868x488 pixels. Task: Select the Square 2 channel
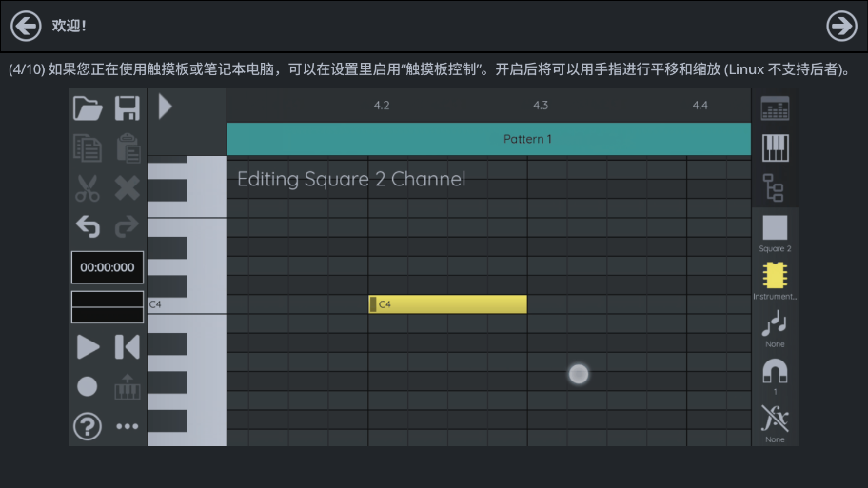[775, 233]
